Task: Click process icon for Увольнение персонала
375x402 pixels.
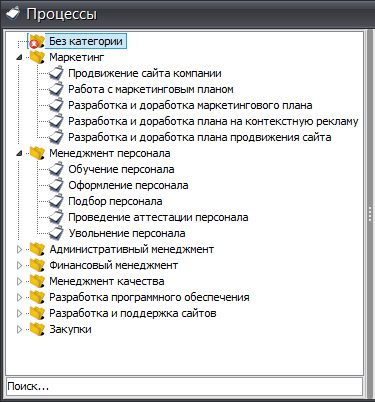Action: click(x=56, y=233)
